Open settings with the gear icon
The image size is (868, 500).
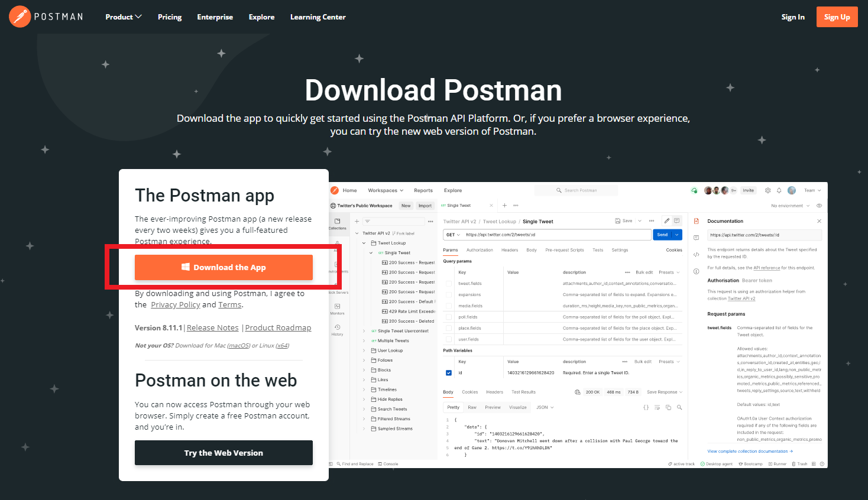[768, 190]
